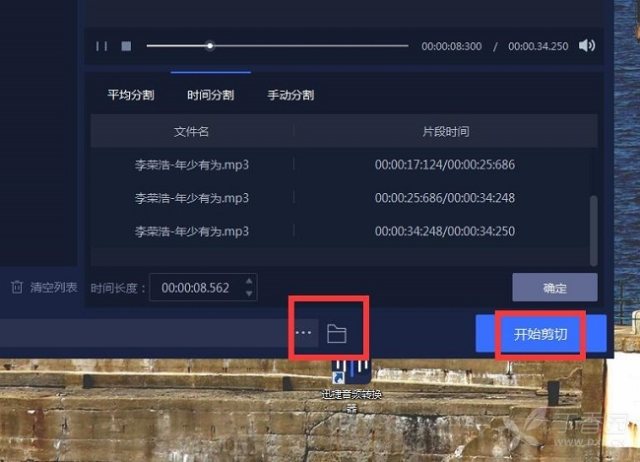Viewport: 640px width, 462px height.
Task: Click the 文件名 column header
Action: [x=191, y=132]
